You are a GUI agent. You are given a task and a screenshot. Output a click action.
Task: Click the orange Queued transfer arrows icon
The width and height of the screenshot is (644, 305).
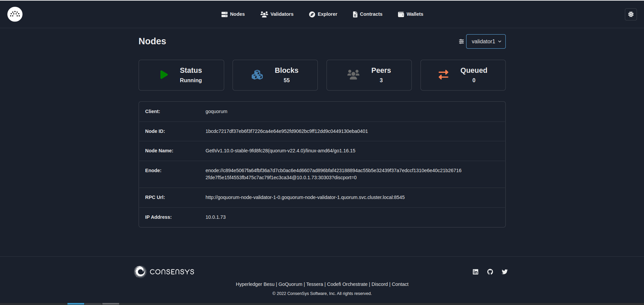(443, 74)
